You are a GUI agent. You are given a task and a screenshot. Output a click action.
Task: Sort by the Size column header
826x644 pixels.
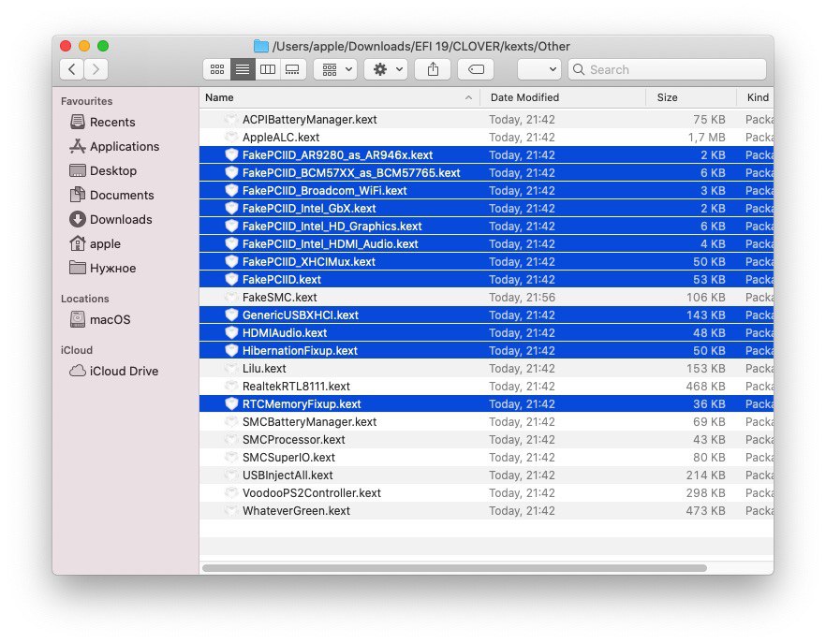[692, 97]
